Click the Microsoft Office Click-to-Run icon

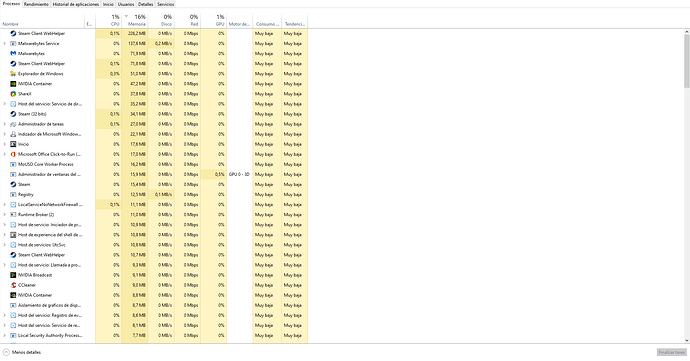(13, 154)
